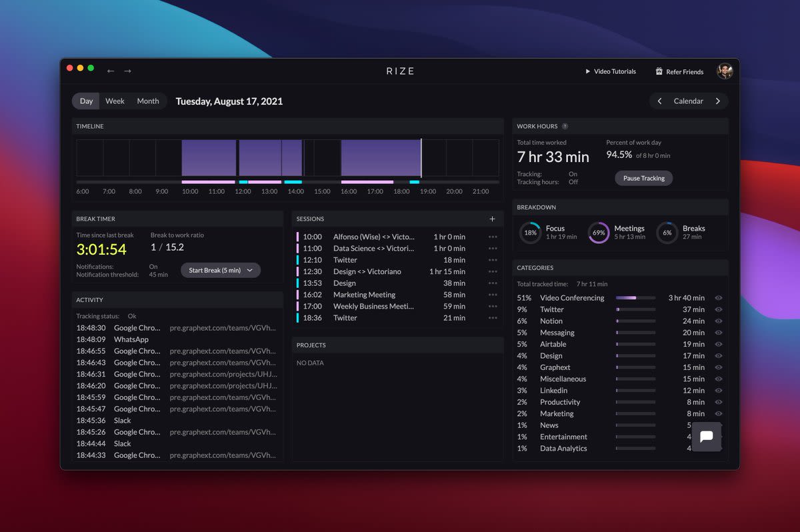Open the Work Hours help icon

(565, 126)
